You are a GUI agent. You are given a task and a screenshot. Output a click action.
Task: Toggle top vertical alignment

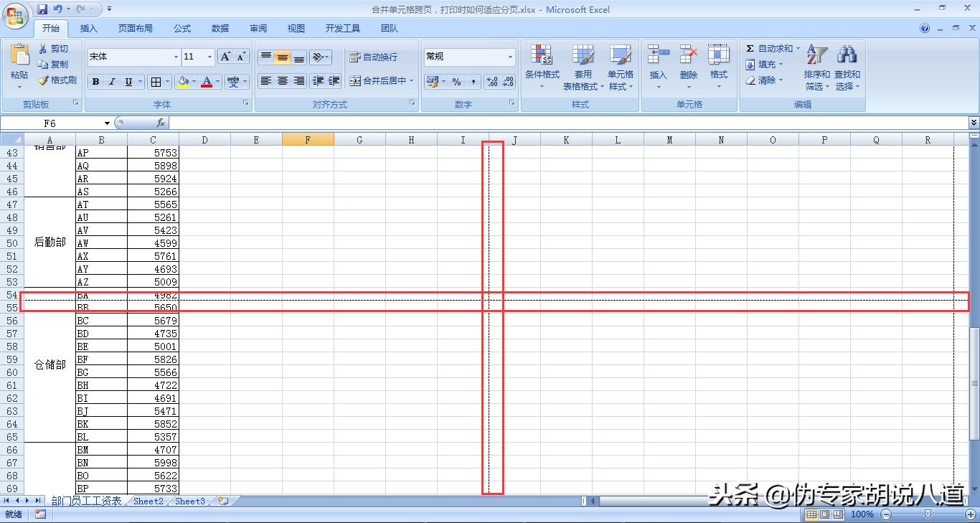click(x=266, y=57)
